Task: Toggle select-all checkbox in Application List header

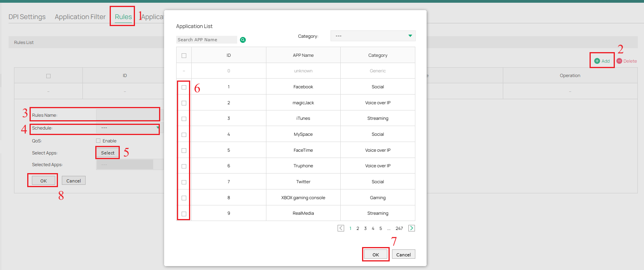Action: point(184,56)
